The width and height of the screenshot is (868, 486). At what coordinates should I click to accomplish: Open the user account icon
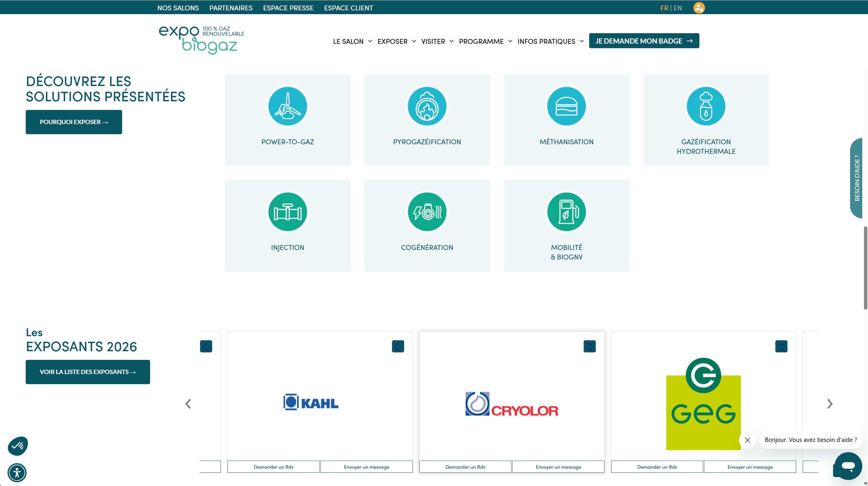(x=699, y=8)
